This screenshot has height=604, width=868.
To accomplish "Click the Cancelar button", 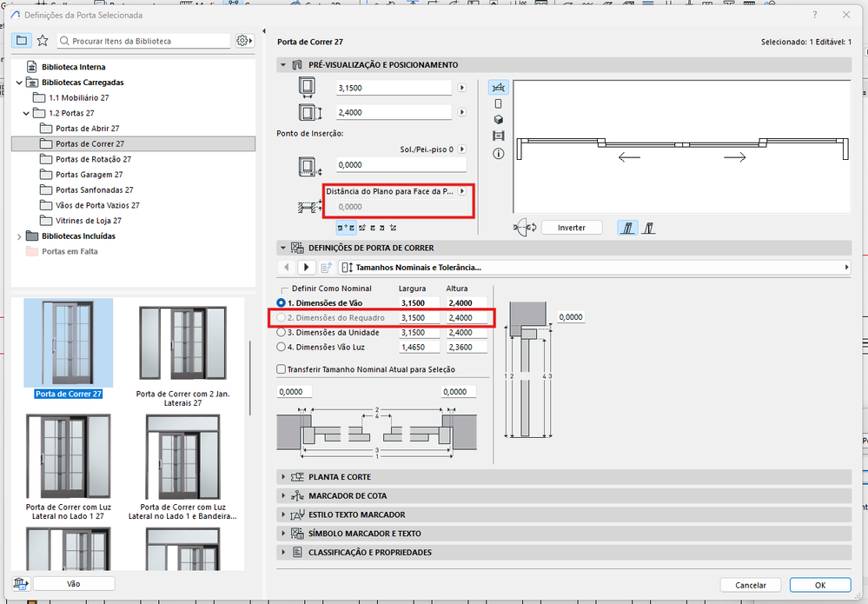I will pyautogui.click(x=750, y=585).
